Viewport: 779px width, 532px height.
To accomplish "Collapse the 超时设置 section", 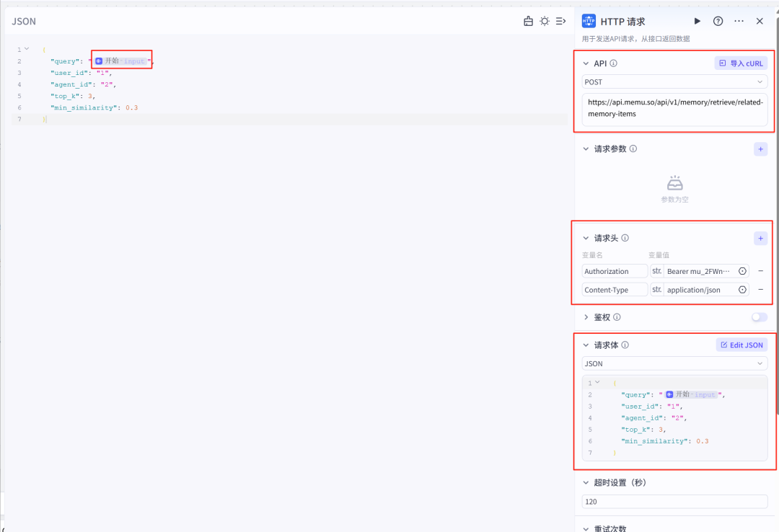I will (586, 482).
